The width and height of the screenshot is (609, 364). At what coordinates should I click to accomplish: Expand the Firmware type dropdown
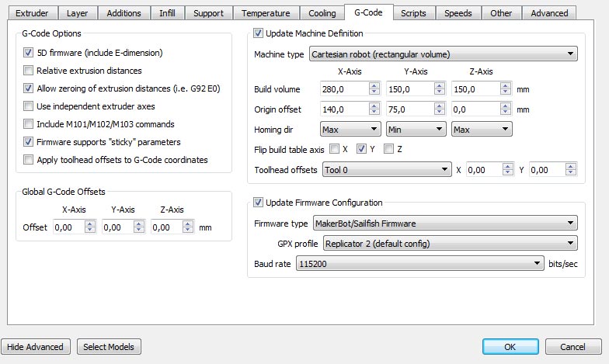445,224
